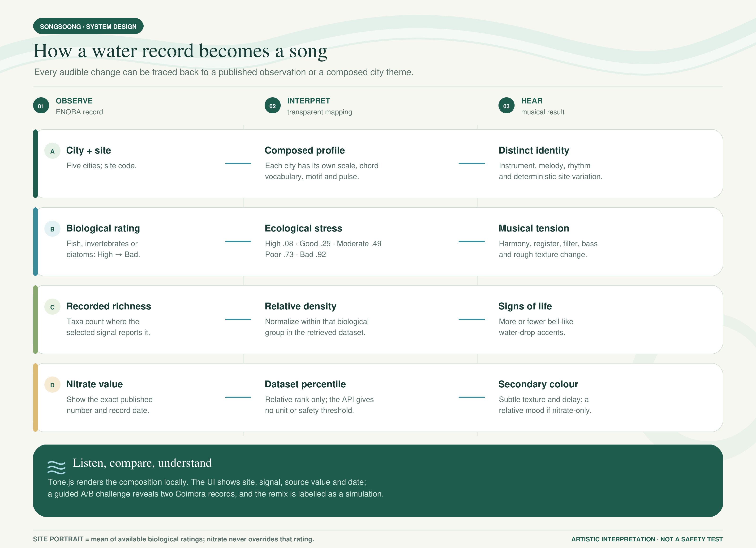
Task: Click the 'Listen, compare, understand' banner heading
Action: 142,463
